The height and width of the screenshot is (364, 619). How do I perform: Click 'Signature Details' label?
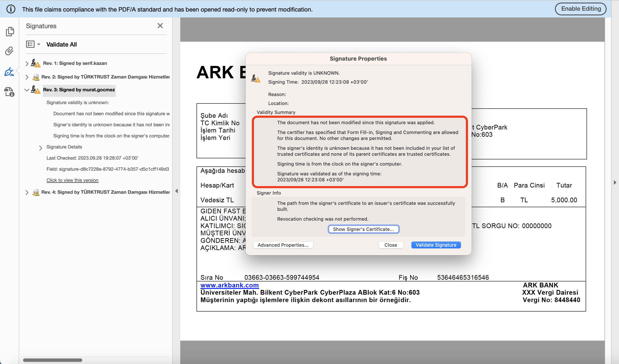click(64, 147)
